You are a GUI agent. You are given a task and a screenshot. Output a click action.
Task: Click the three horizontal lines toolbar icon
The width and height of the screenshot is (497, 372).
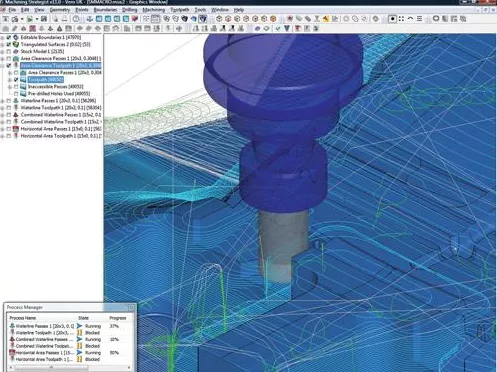pos(419,19)
